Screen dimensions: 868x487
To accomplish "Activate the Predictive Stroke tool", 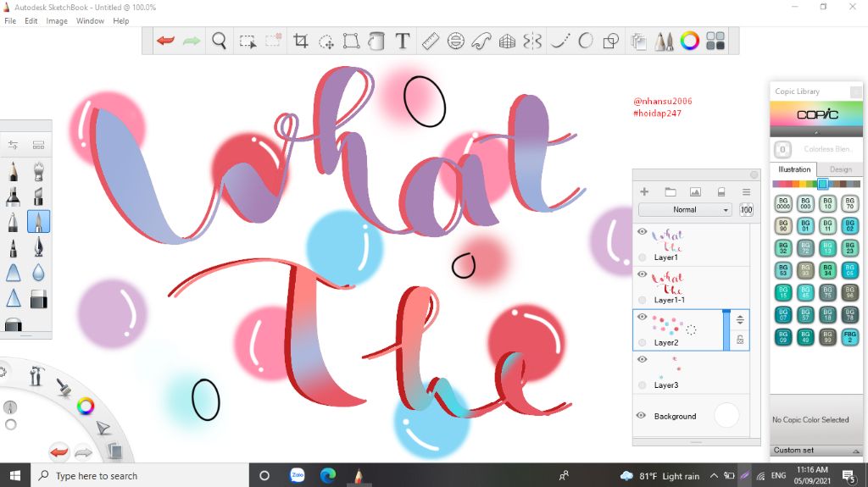I will click(586, 41).
